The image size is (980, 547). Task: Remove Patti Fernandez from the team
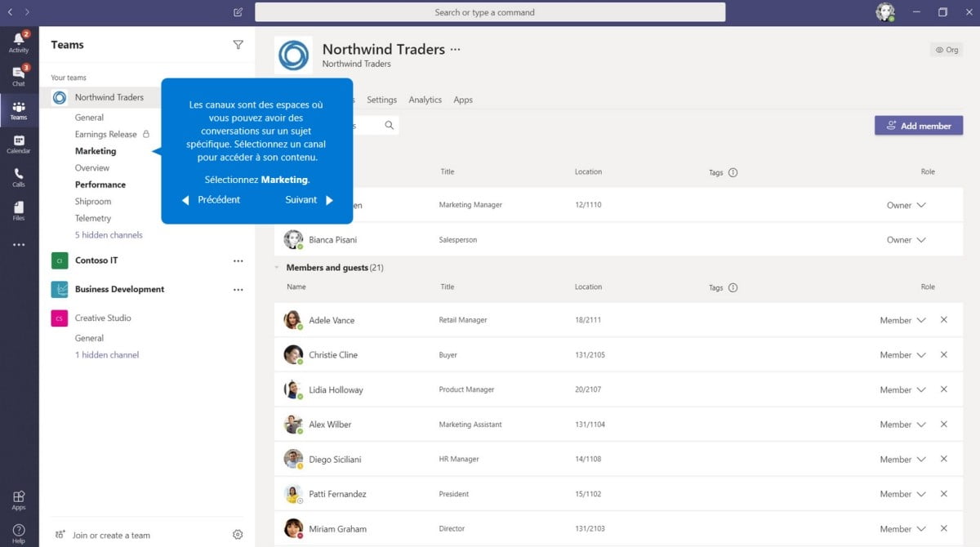[944, 494]
